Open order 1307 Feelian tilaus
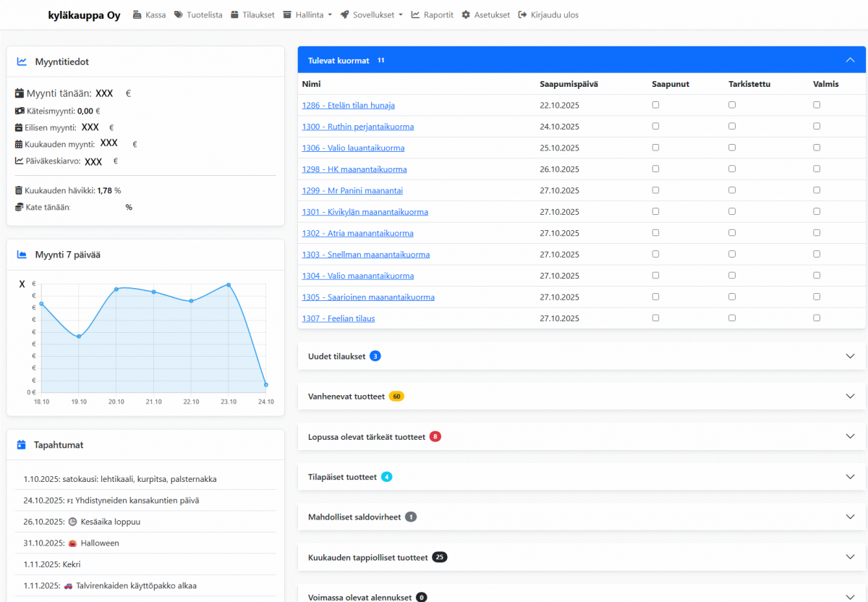The height and width of the screenshot is (602, 868). (x=339, y=318)
